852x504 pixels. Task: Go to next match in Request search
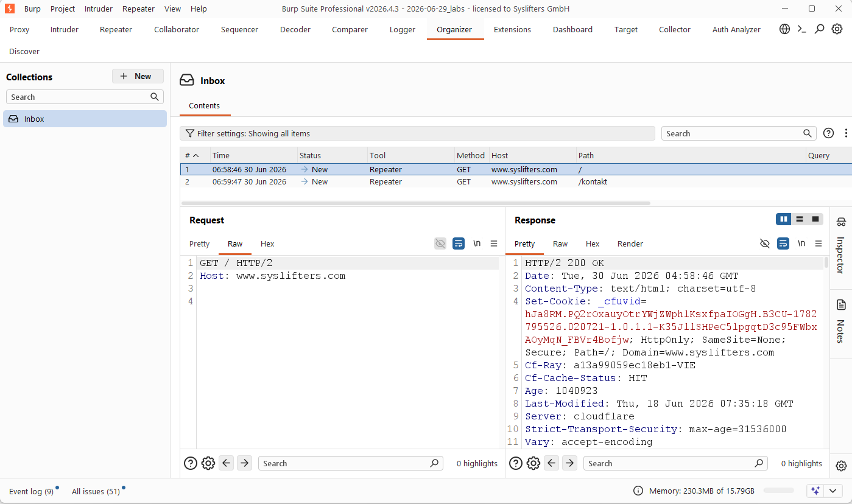tap(244, 463)
